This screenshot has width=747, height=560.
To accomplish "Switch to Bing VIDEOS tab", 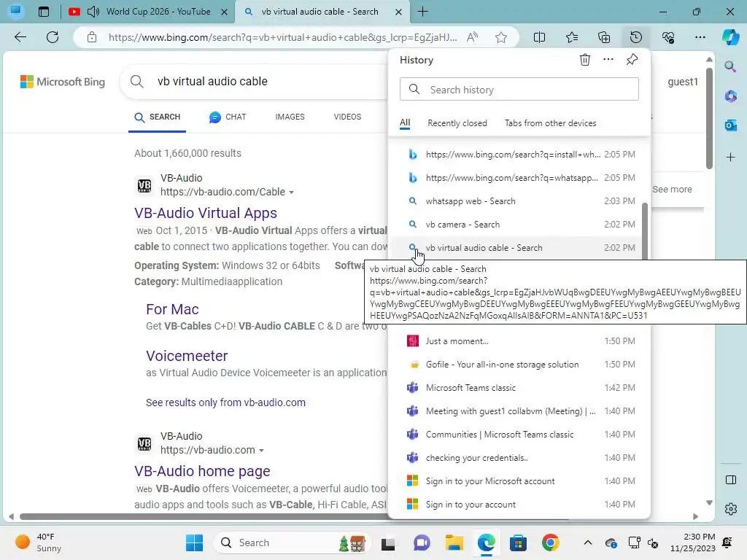I will point(347,117).
